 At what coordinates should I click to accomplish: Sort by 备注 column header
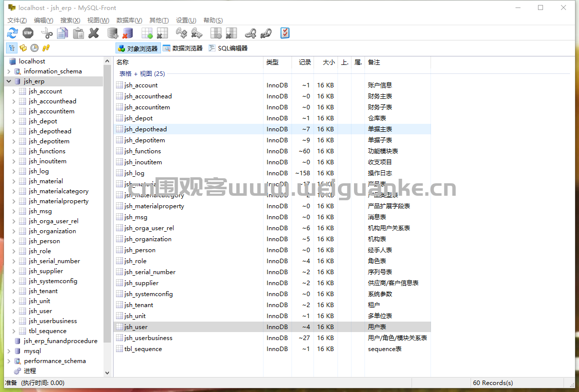click(397, 62)
